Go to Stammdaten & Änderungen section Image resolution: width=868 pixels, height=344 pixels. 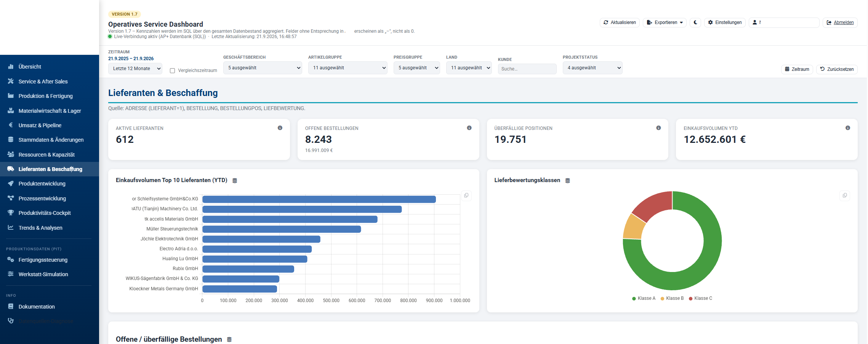point(50,140)
